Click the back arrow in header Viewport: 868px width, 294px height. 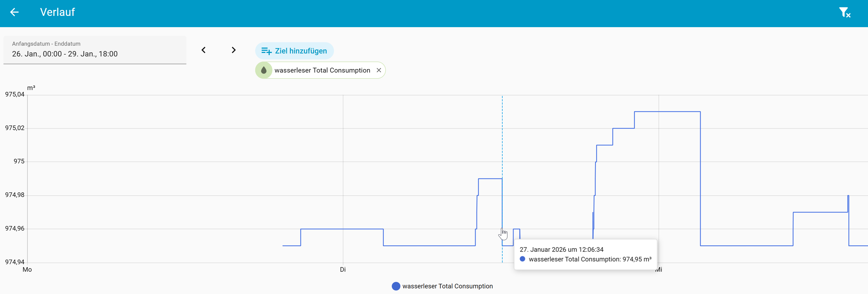point(14,12)
